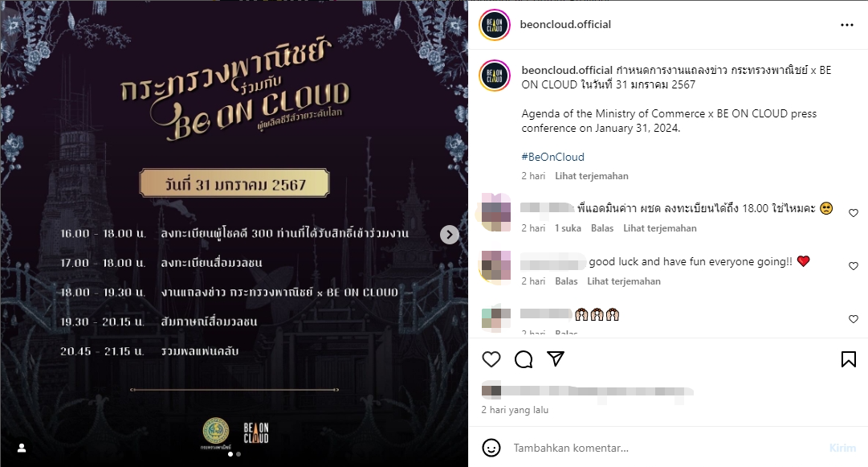Viewport: 868px width, 467px height.
Task: Reply with 'Balas' to the good luck comment
Action: click(566, 281)
